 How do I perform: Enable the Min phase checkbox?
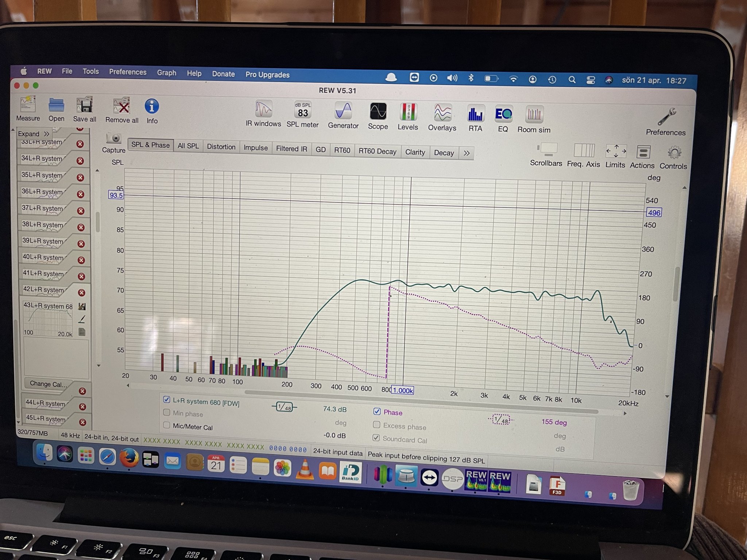pyautogui.click(x=167, y=412)
